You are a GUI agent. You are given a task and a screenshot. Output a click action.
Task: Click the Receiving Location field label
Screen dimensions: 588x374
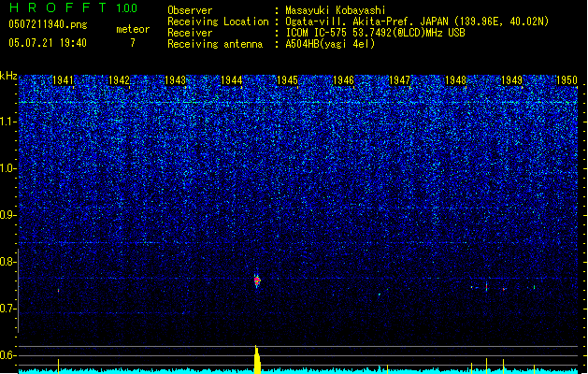tap(218, 22)
